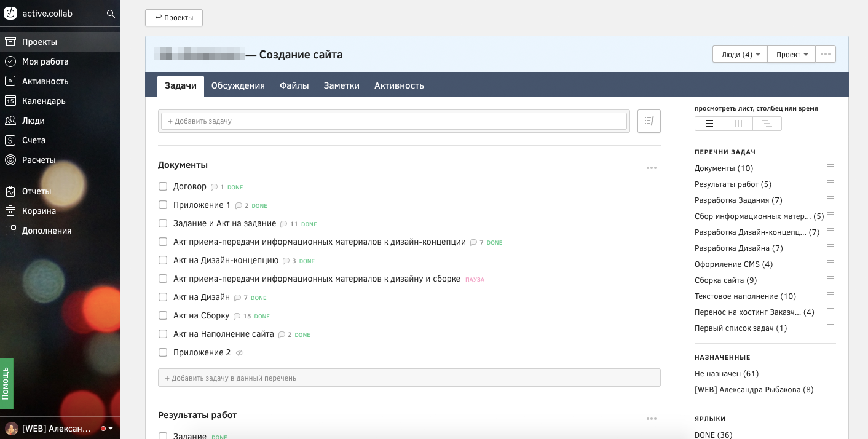Switch to the Активность project tab
Image resolution: width=868 pixels, height=439 pixels.
click(399, 85)
